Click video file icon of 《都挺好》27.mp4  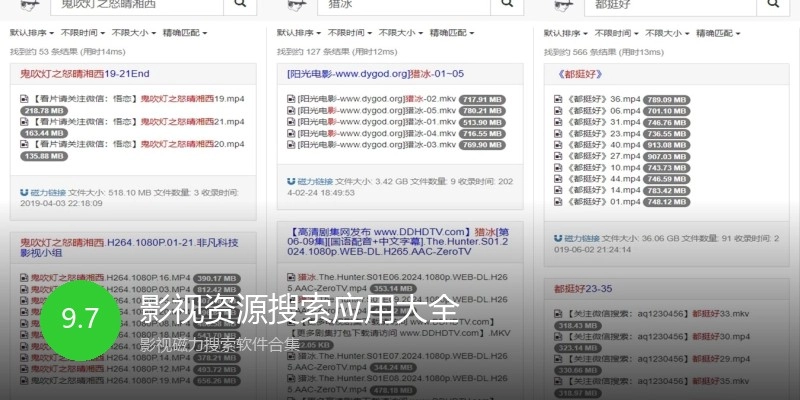(x=558, y=156)
